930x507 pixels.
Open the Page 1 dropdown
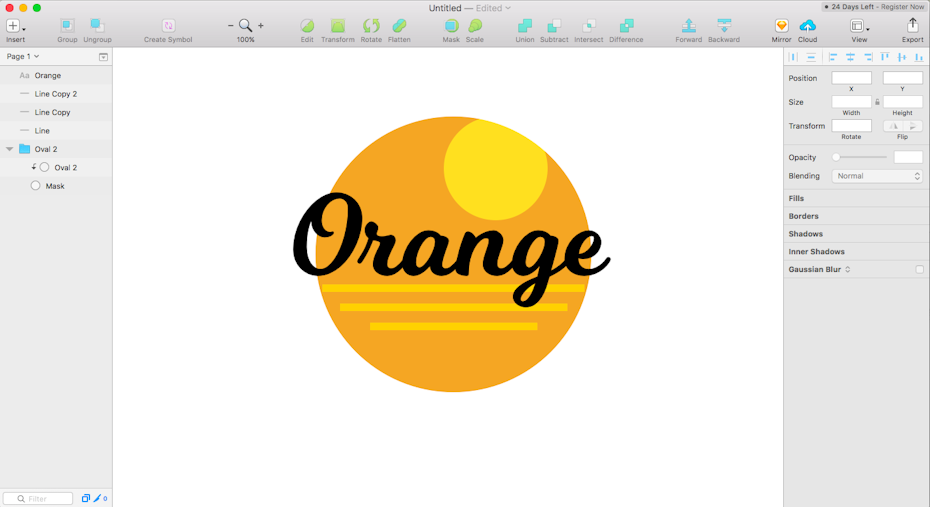click(23, 57)
